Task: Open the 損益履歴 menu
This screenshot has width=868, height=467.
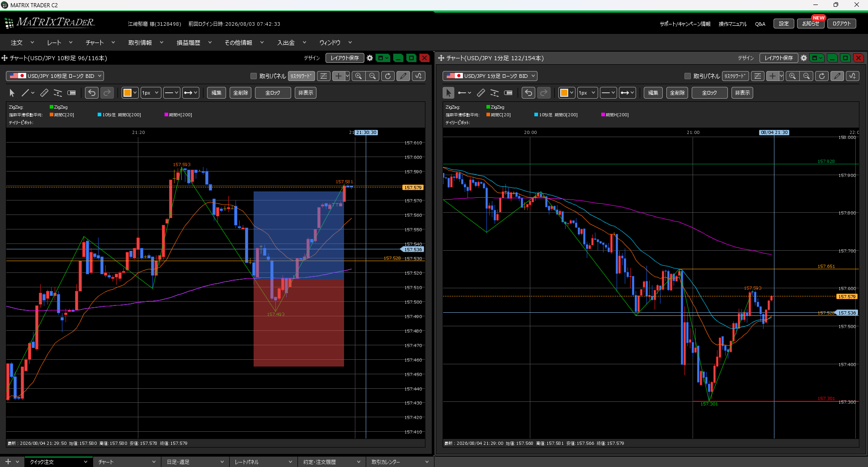Action: (x=194, y=43)
